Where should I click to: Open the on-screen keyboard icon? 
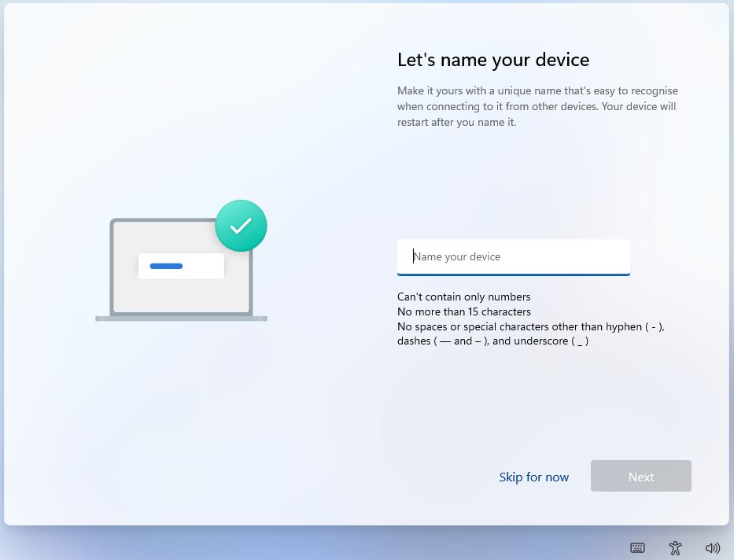pos(637,548)
